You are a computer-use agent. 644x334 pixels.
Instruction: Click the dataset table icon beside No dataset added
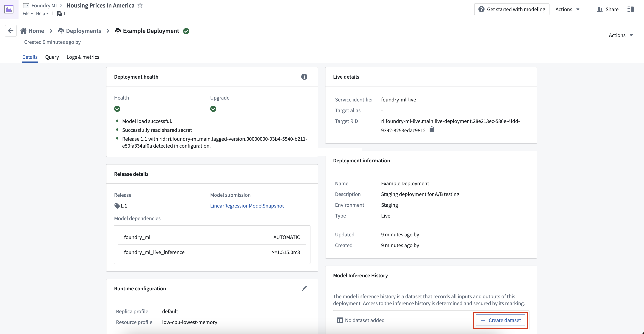click(340, 320)
